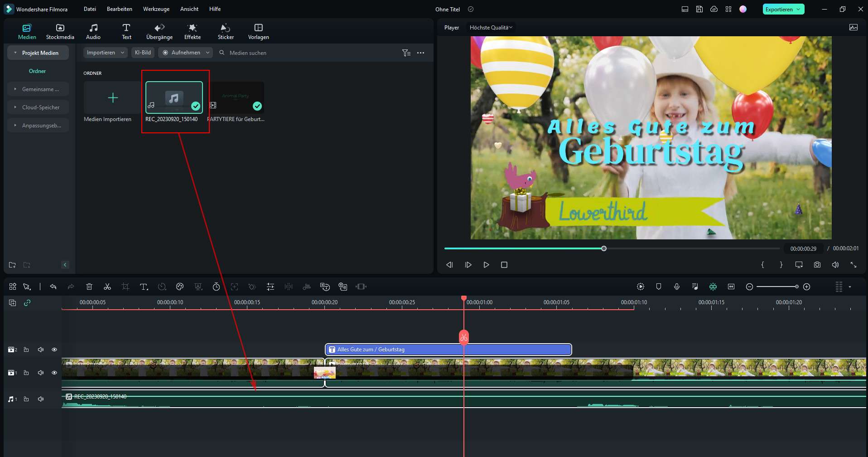
Task: Click the marker shield icon
Action: tap(659, 287)
